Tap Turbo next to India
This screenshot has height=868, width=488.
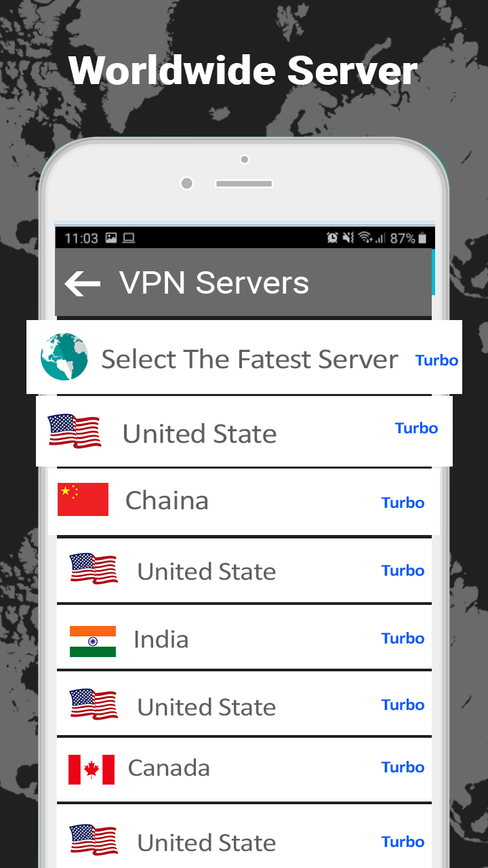403,638
